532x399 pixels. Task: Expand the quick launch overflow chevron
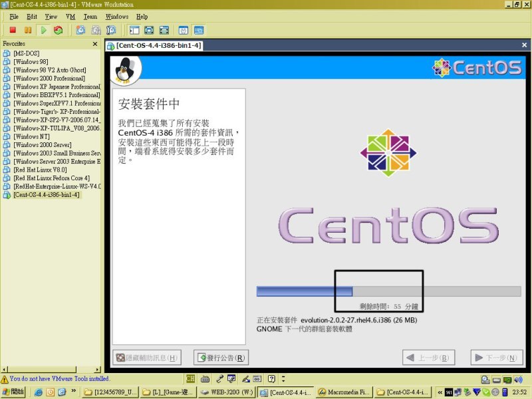click(74, 391)
